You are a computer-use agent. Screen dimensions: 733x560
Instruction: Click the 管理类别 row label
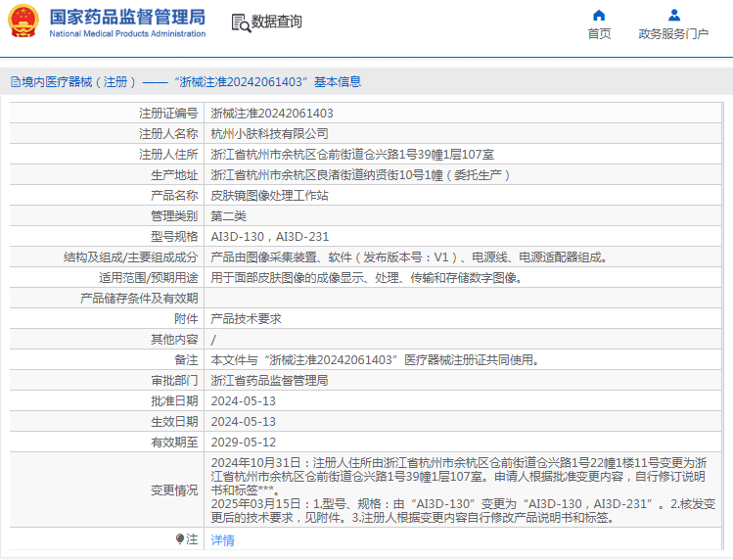174,216
